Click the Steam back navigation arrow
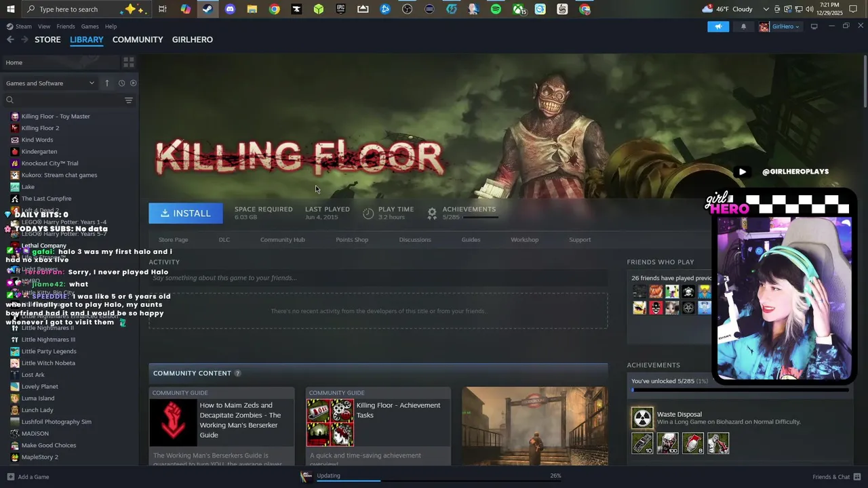The image size is (868, 488). pos(10,39)
